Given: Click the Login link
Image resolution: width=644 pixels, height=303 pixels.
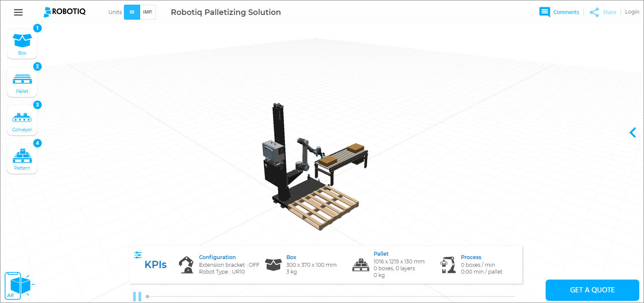Looking at the screenshot, I should point(632,12).
